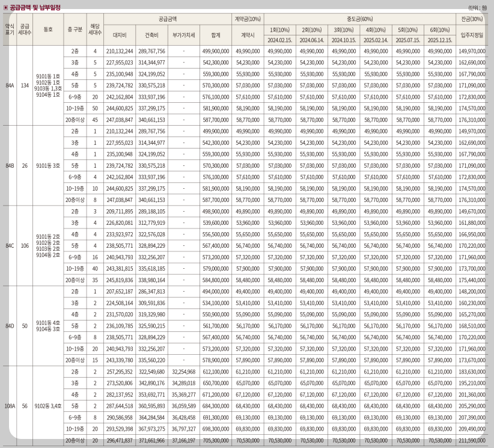This screenshot has height=448, width=494.
Task: Click the balance '148,200,000' for 84D
Action: pos(472,291)
